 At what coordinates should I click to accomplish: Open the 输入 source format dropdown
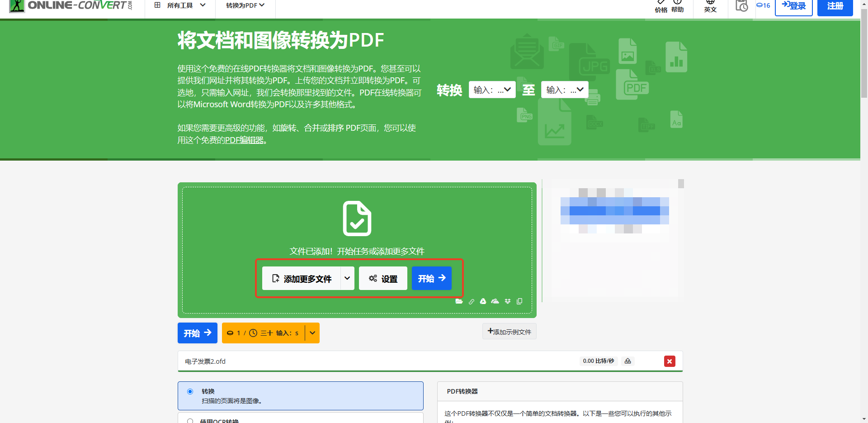tap(492, 90)
